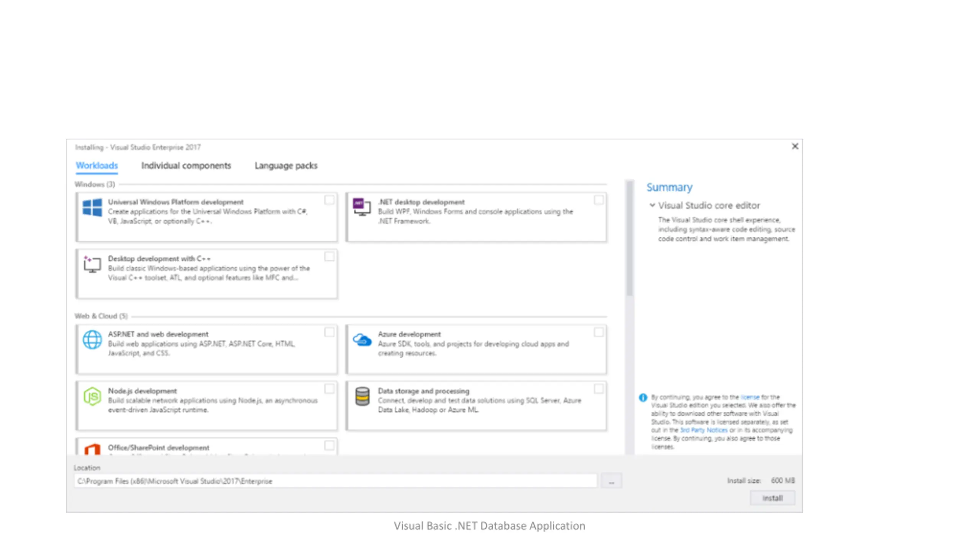Click the Node.js hexagon icon
This screenshot has height=551, width=980.
tap(92, 396)
